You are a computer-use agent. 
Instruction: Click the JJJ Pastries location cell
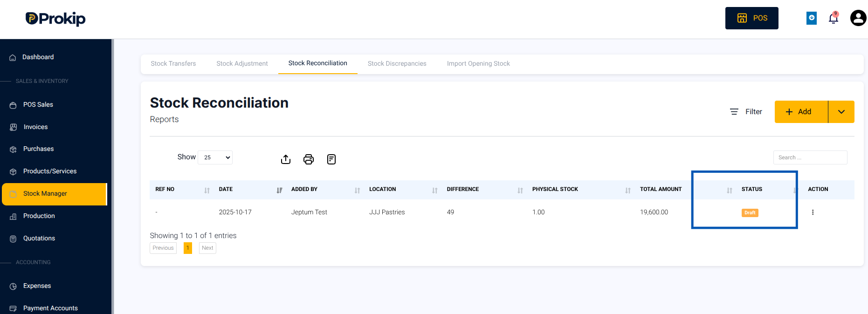click(x=387, y=212)
